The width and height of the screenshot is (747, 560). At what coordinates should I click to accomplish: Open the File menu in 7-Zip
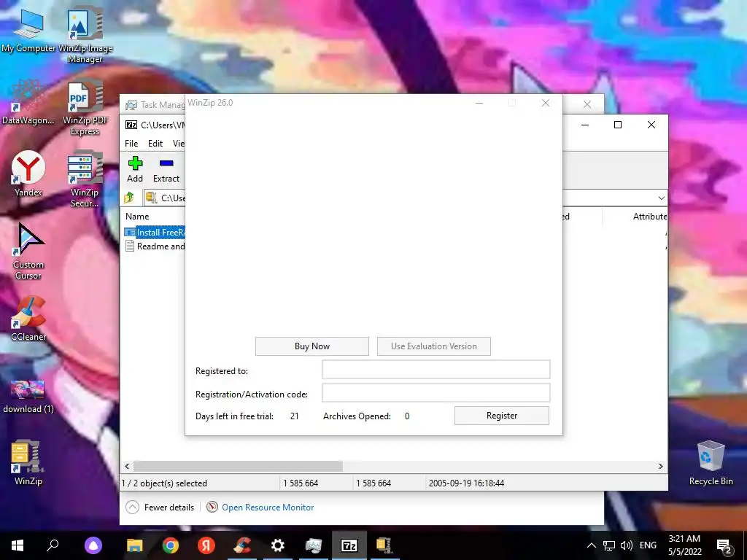pos(131,144)
